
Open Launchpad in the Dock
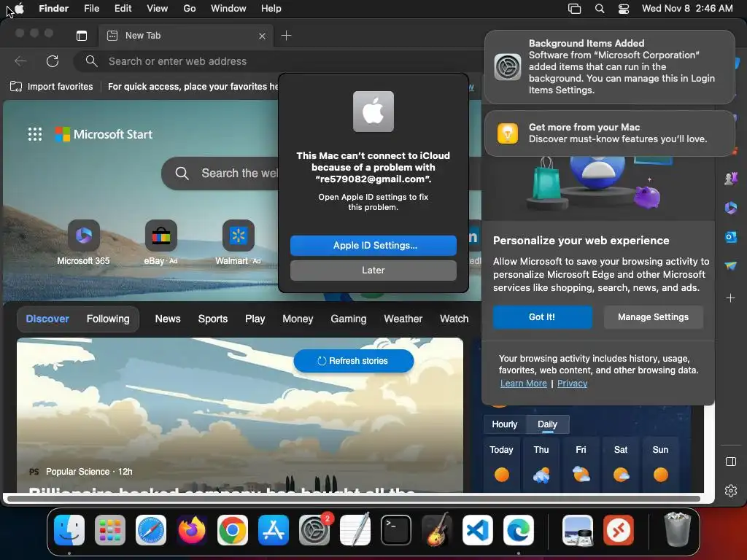110,530
